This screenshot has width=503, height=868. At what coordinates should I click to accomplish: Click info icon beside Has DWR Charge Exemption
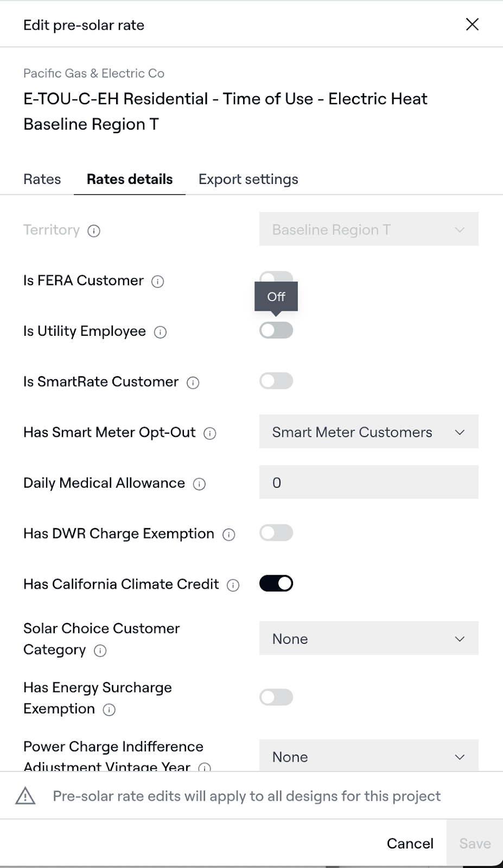click(x=229, y=534)
